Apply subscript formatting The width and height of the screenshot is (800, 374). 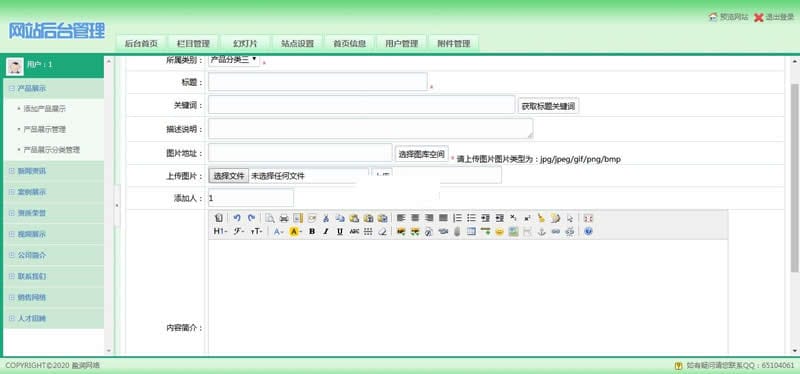point(513,218)
